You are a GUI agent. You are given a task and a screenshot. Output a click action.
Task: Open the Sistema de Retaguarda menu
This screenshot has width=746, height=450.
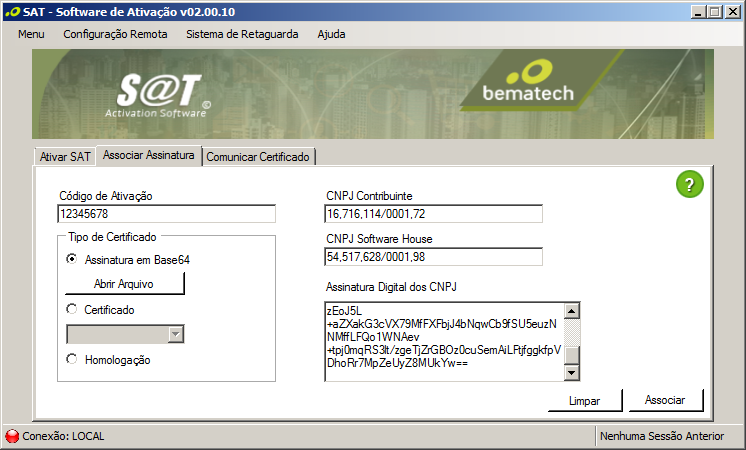(x=242, y=34)
